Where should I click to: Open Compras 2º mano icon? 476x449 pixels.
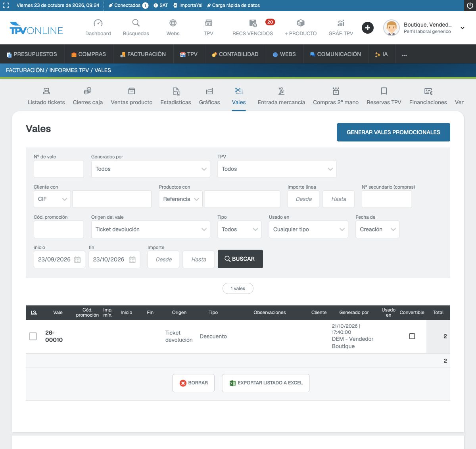coord(336,91)
